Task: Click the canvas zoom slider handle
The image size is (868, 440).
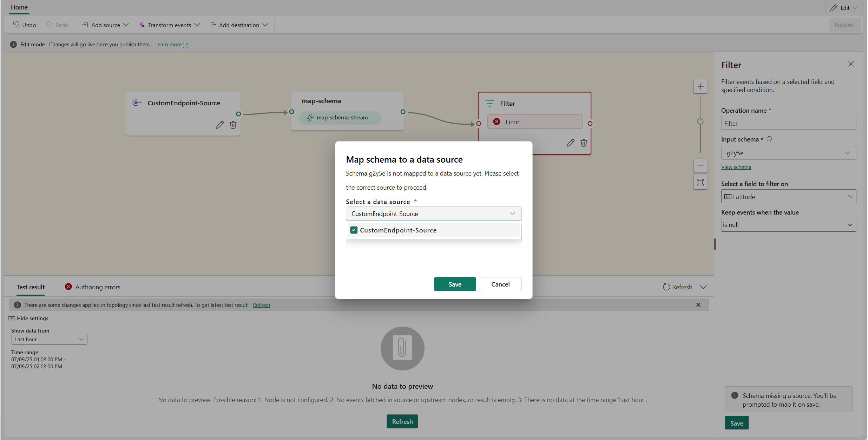Action: point(701,122)
